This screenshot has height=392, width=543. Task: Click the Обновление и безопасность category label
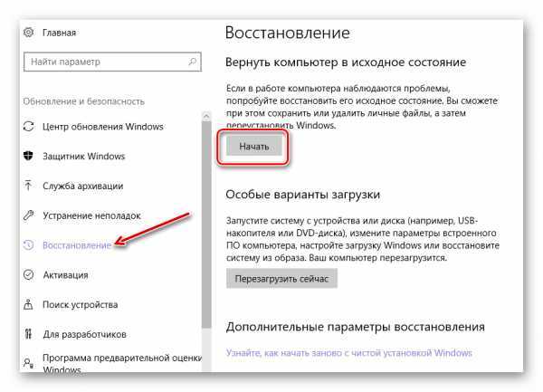pyautogui.click(x=84, y=101)
